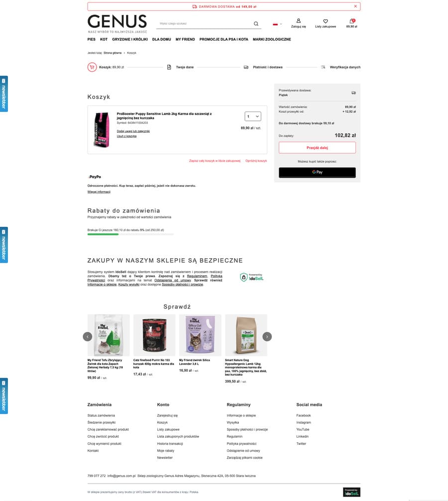
Task: Click the search input field
Action: (205, 24)
